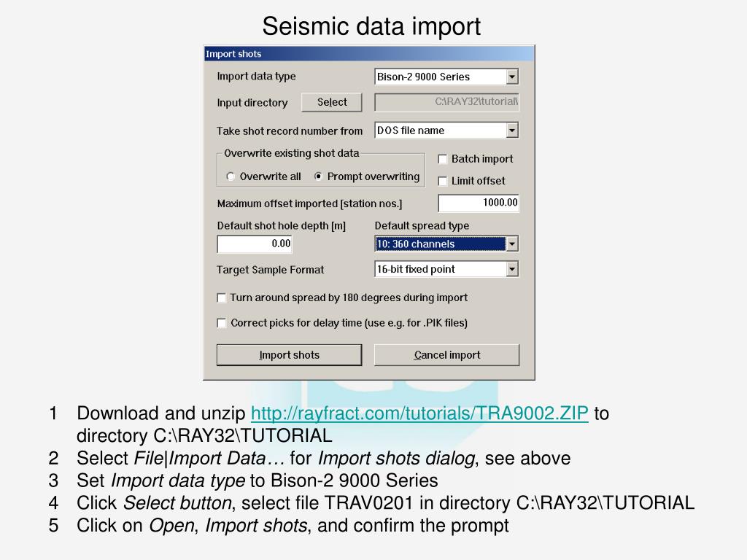Click the 'Seismic data import' heading

(x=371, y=26)
